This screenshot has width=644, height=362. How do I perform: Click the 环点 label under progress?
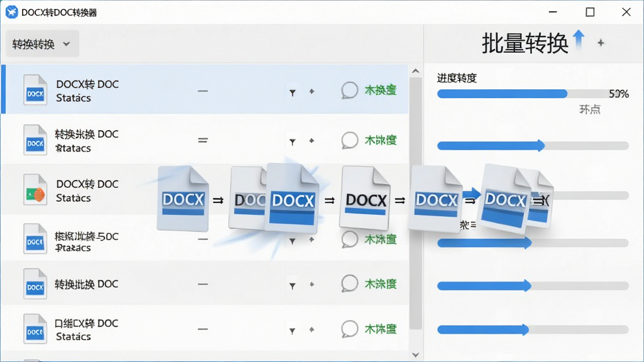click(590, 109)
